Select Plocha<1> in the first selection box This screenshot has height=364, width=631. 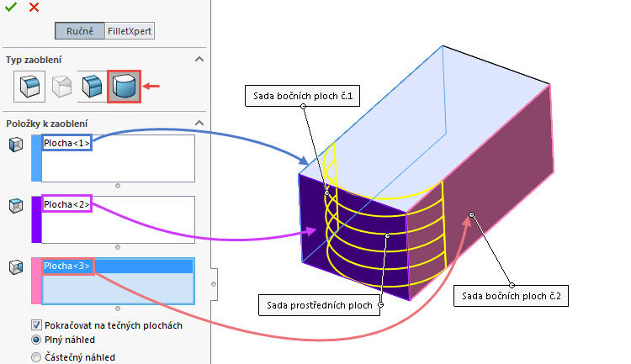coord(66,143)
